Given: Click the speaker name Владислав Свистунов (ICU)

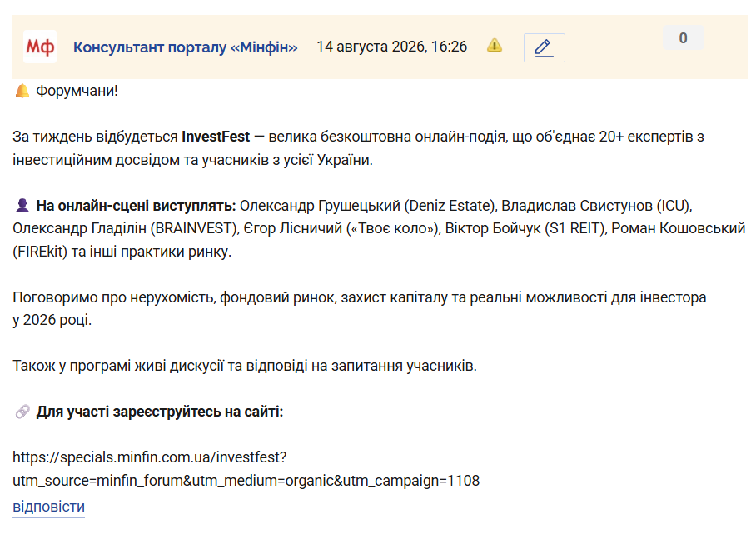Looking at the screenshot, I should pyautogui.click(x=596, y=206).
